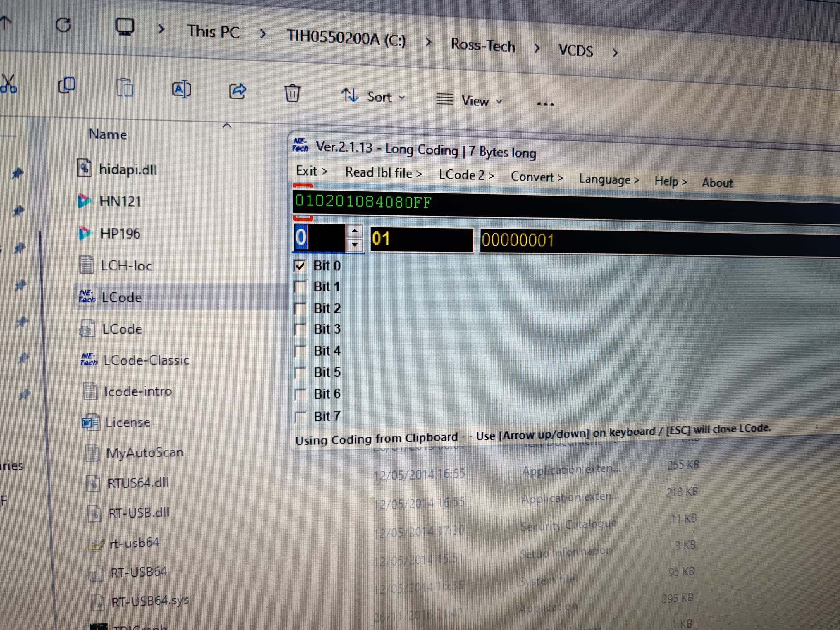
Task: Click the byte number input field
Action: point(319,238)
